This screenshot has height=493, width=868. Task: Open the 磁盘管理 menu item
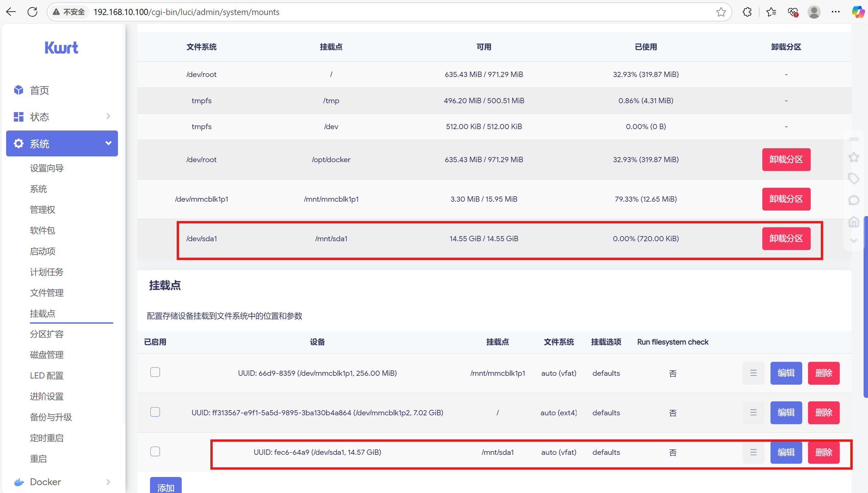click(47, 355)
